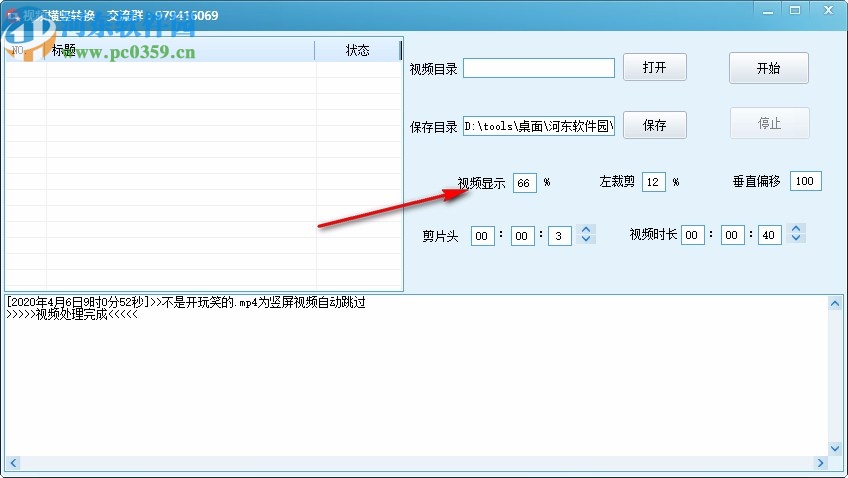Increase 剪片头 time with up spinner arrow
The image size is (848, 478).
[x=586, y=229]
